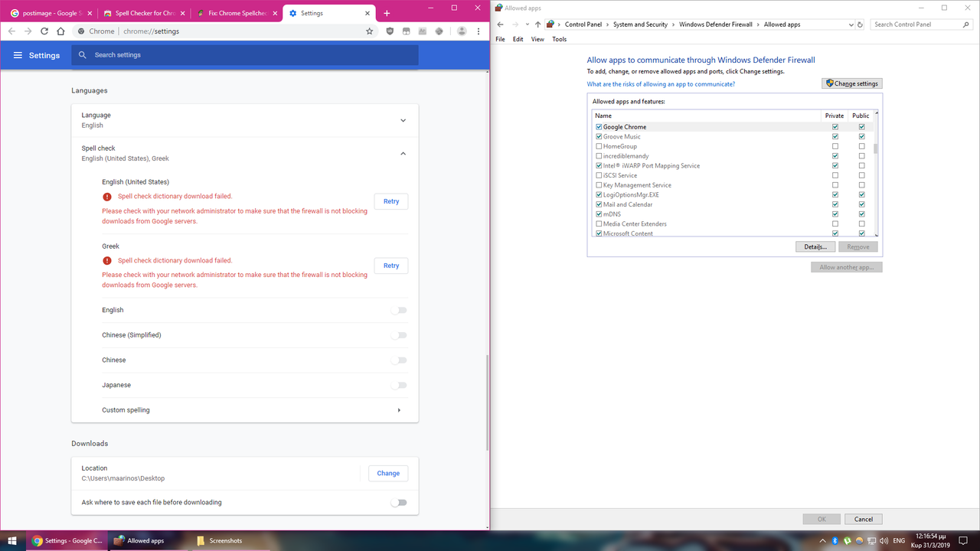980x551 pixels.
Task: Refresh the Allowed apps address bar
Action: point(861,24)
